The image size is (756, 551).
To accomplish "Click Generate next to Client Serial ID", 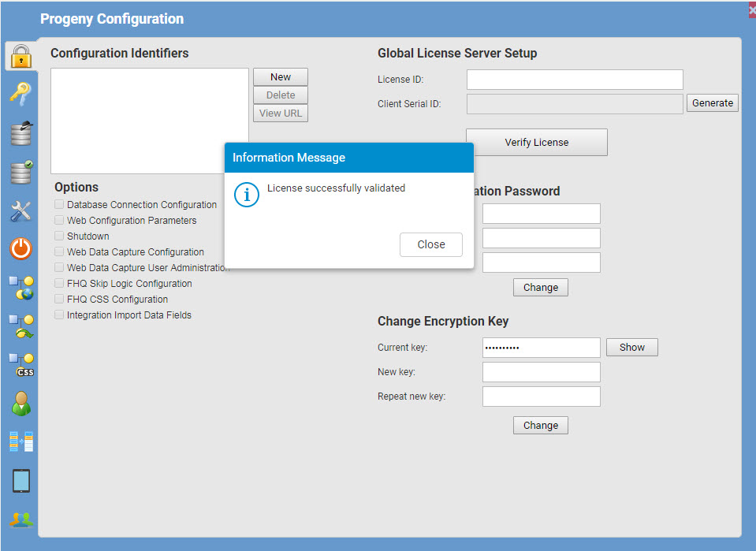I will (x=713, y=103).
